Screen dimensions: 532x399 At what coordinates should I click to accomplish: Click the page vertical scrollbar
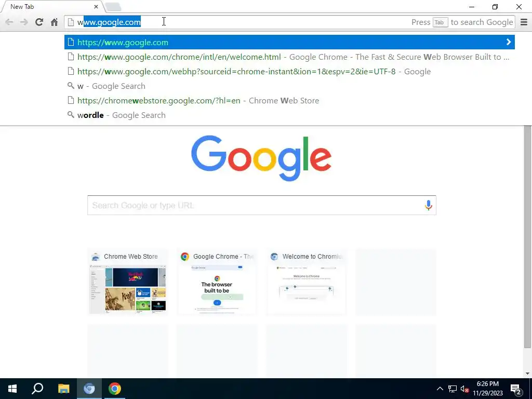click(x=527, y=237)
